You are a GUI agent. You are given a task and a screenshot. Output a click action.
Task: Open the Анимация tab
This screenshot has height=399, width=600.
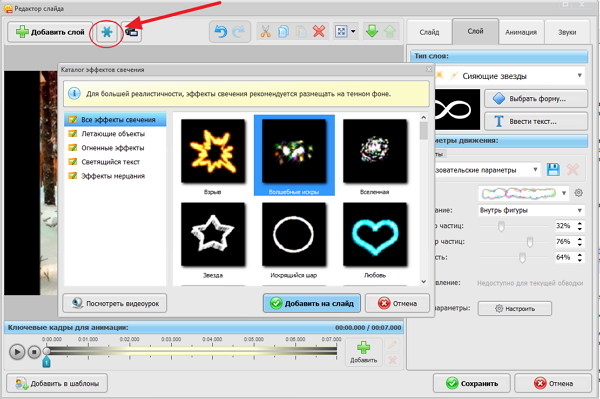521,32
